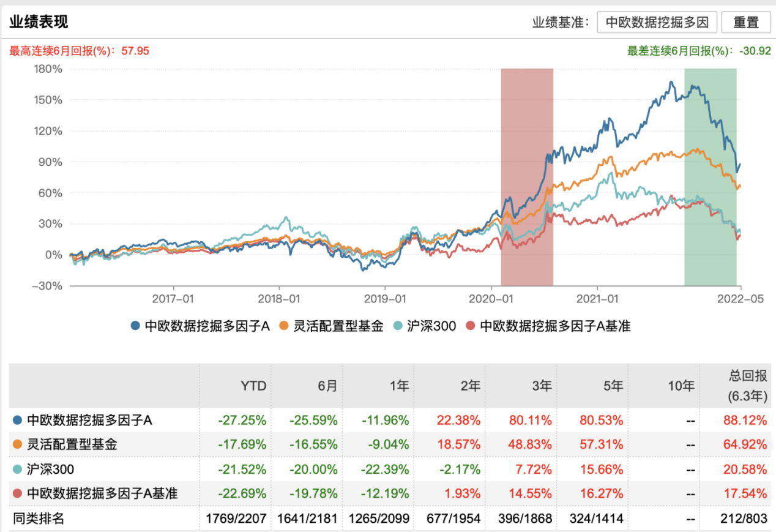
Task: Click red dot beside 中欧数据挖掘多因子A基准 table row
Action: click(x=17, y=493)
